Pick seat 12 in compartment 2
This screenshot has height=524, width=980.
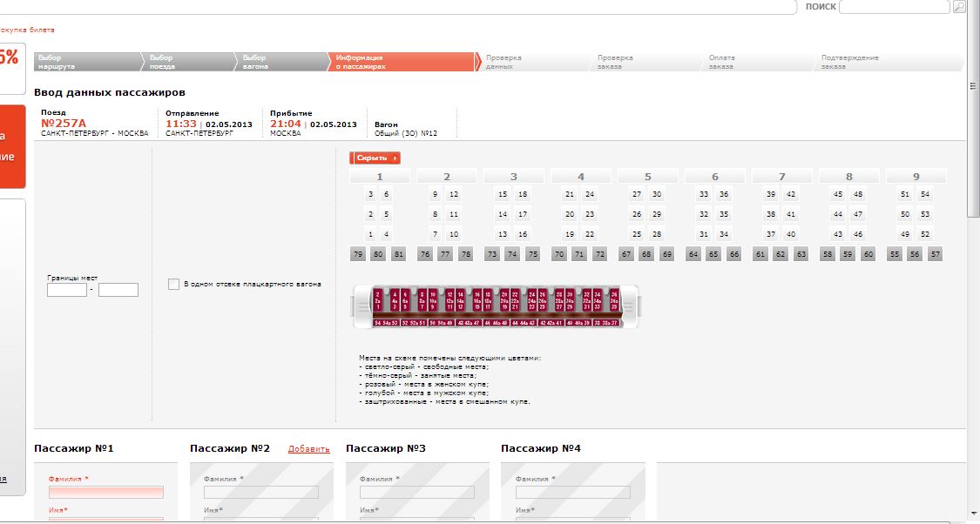(454, 194)
